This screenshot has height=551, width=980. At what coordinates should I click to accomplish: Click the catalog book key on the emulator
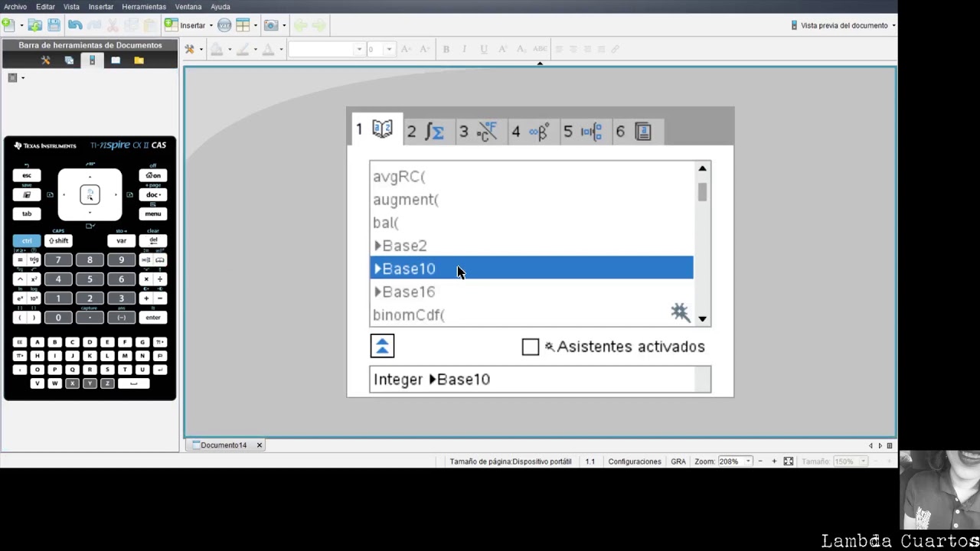pos(159,260)
